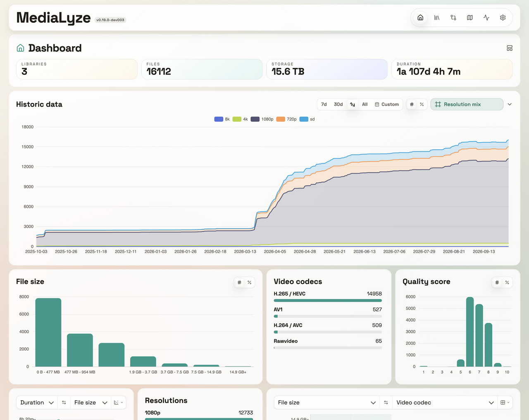
Task: Expand the chevron beside Resolution mix
Action: point(510,104)
